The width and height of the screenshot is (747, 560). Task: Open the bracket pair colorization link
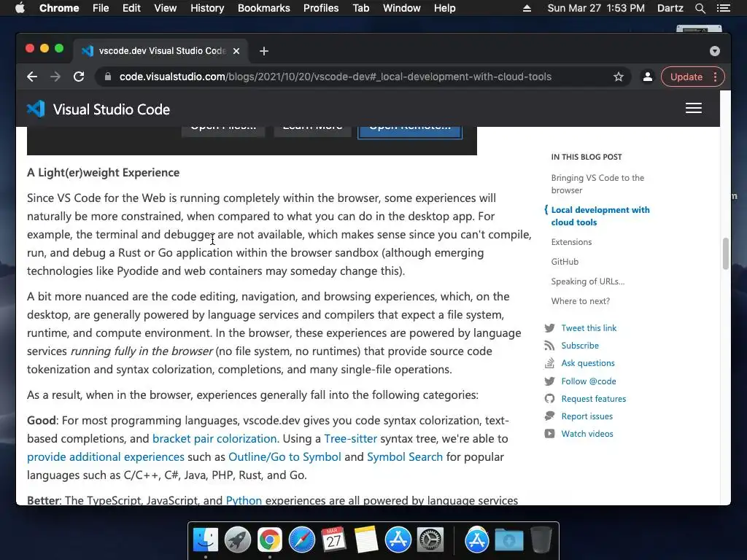click(x=214, y=438)
